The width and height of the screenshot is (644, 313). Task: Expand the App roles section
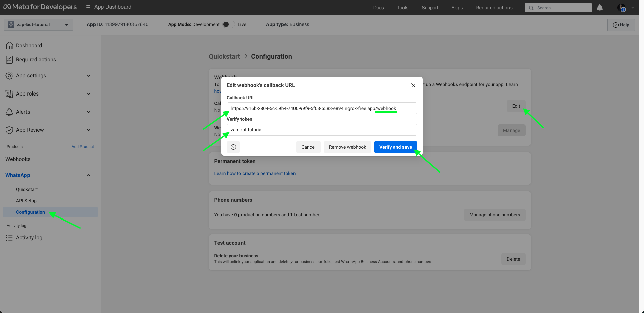click(89, 94)
